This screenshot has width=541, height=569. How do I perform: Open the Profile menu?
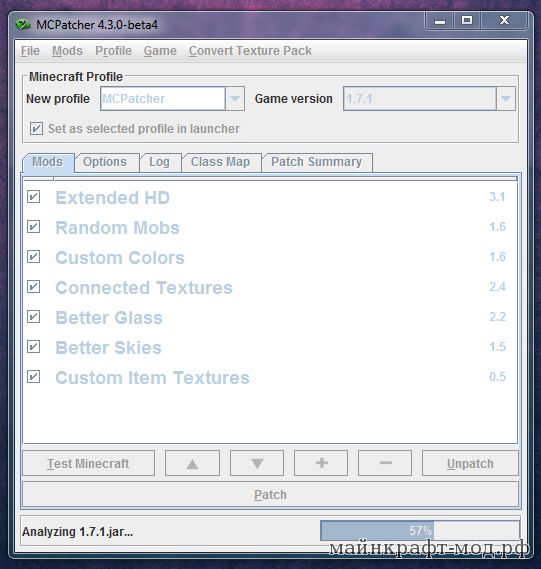113,51
